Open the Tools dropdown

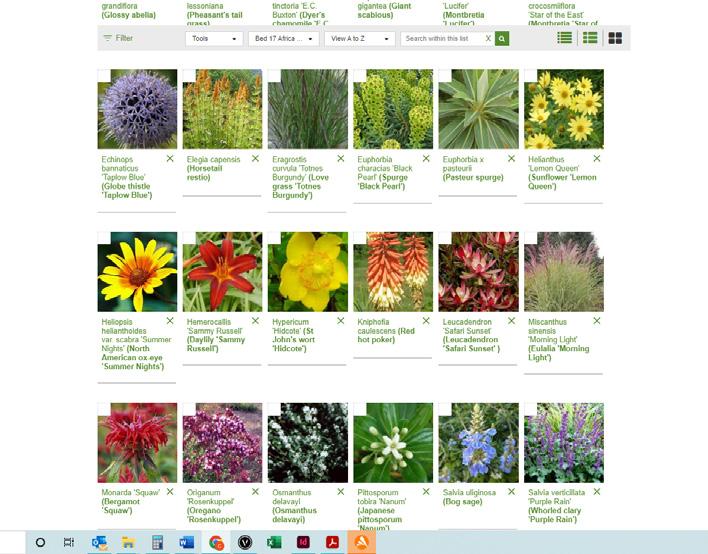(214, 38)
